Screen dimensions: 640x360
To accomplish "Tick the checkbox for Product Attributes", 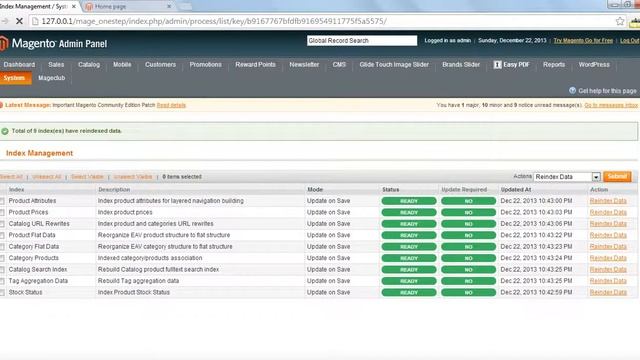I will pyautogui.click(x=2, y=201).
